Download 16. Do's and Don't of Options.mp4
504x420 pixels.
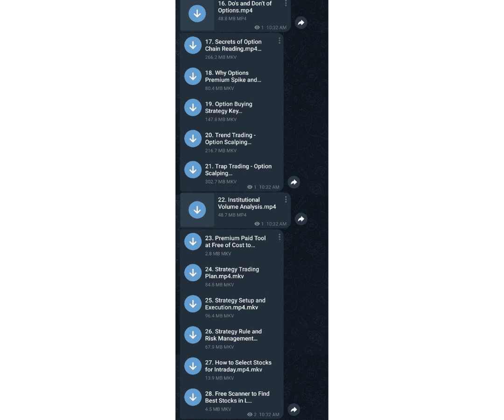(197, 14)
